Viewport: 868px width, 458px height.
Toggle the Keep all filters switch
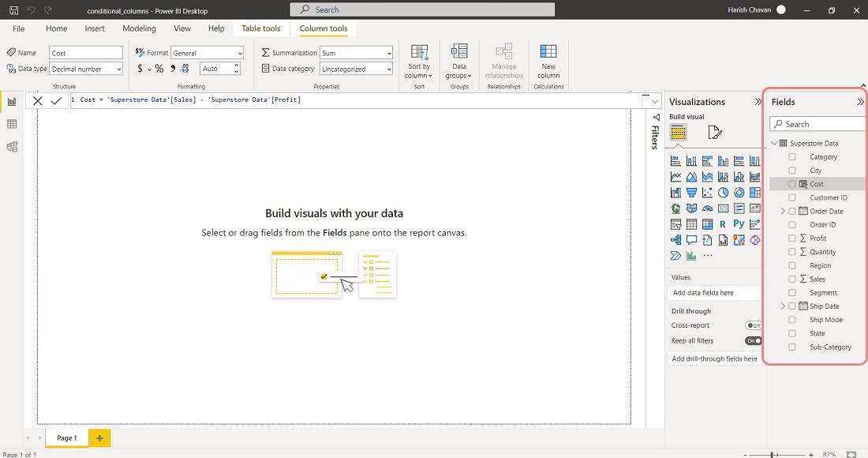[x=753, y=340]
